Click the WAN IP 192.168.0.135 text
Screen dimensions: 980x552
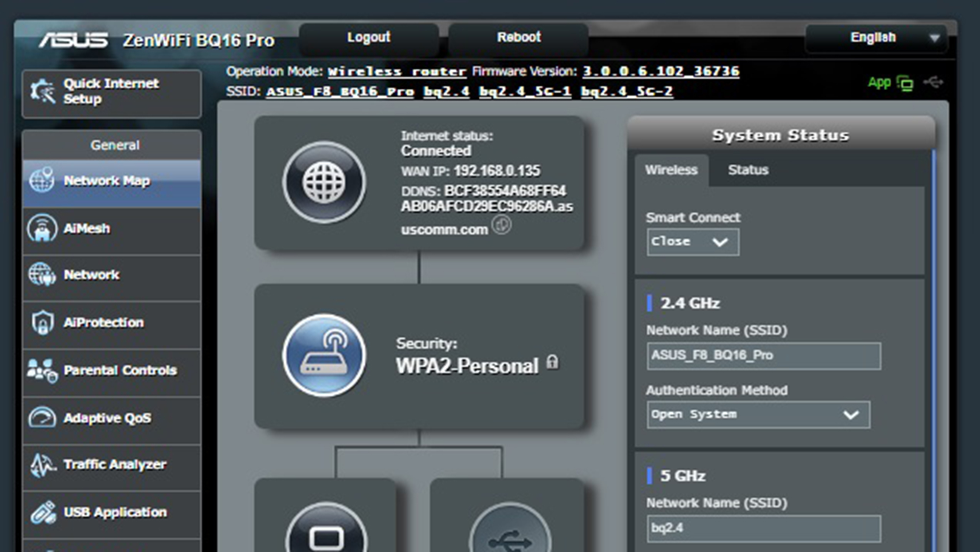point(497,171)
